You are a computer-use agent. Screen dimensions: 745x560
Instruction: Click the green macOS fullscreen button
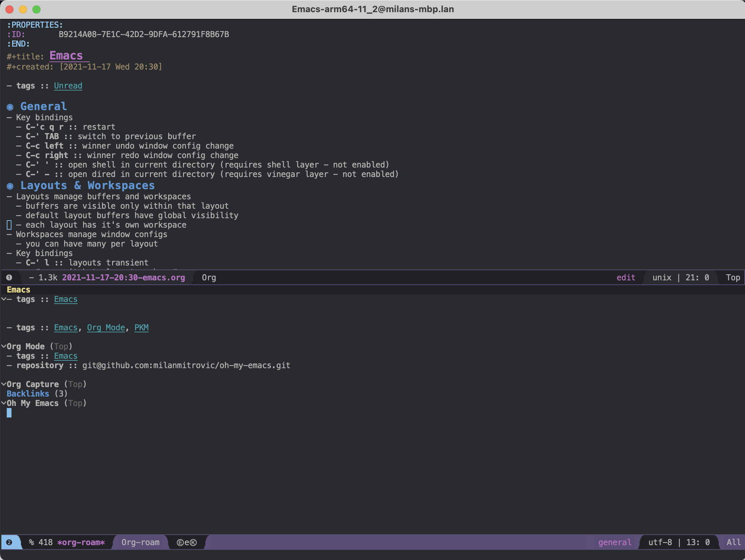(x=36, y=9)
